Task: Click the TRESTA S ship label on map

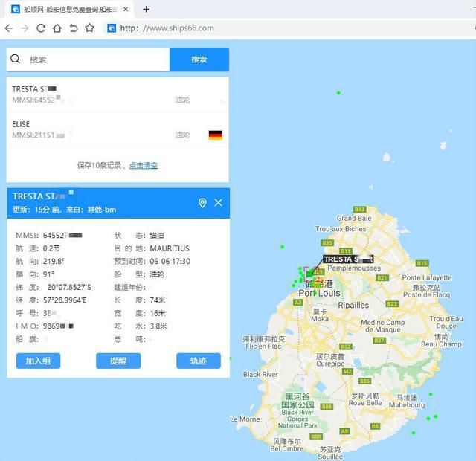Action: pos(348,259)
